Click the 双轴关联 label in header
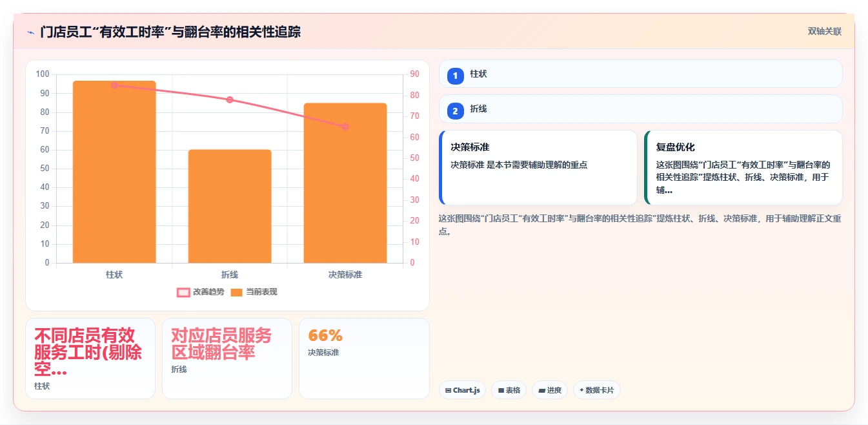 coord(825,31)
